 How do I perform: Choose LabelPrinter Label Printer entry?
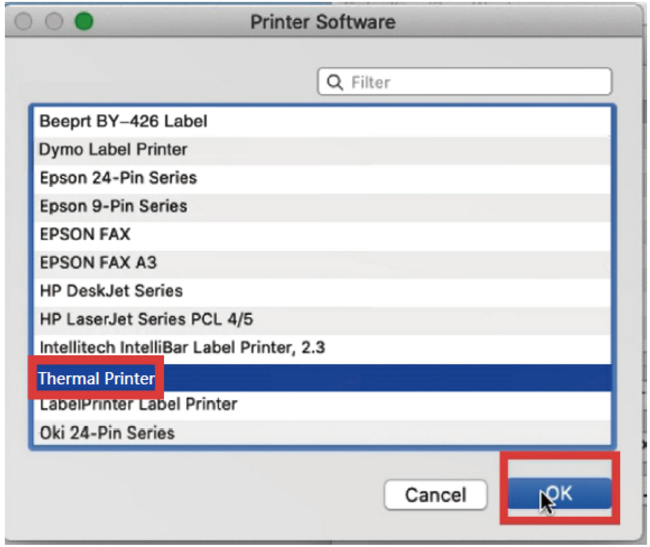click(322, 405)
